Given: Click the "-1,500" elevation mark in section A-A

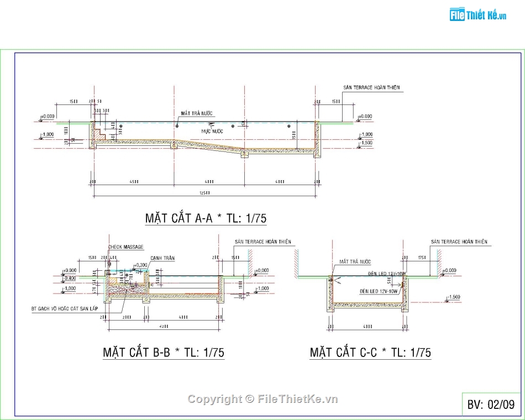Looking at the screenshot, I should [x=366, y=143].
